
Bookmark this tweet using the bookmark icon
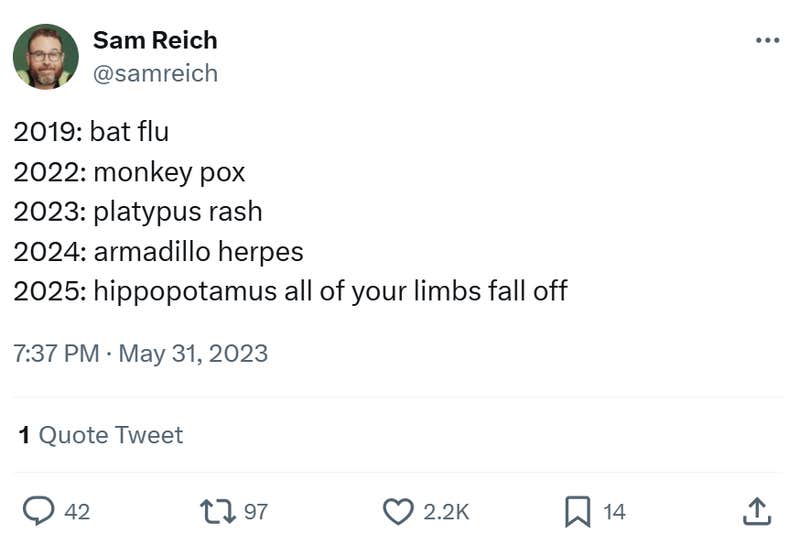tap(577, 511)
